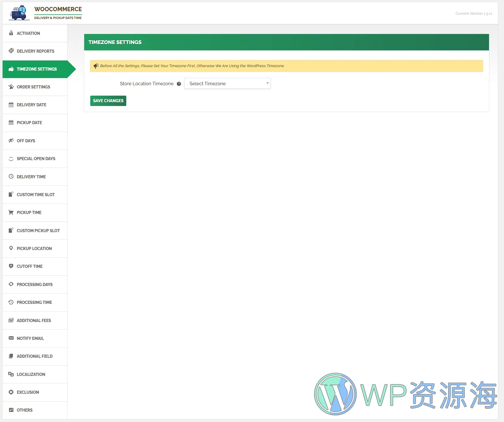Go to the Localization section

tap(31, 374)
